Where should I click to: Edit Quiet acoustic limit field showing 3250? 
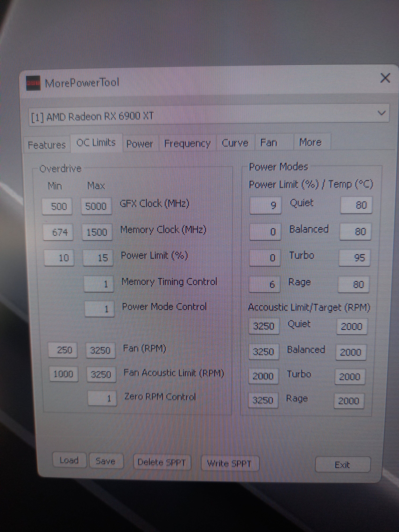pyautogui.click(x=264, y=326)
